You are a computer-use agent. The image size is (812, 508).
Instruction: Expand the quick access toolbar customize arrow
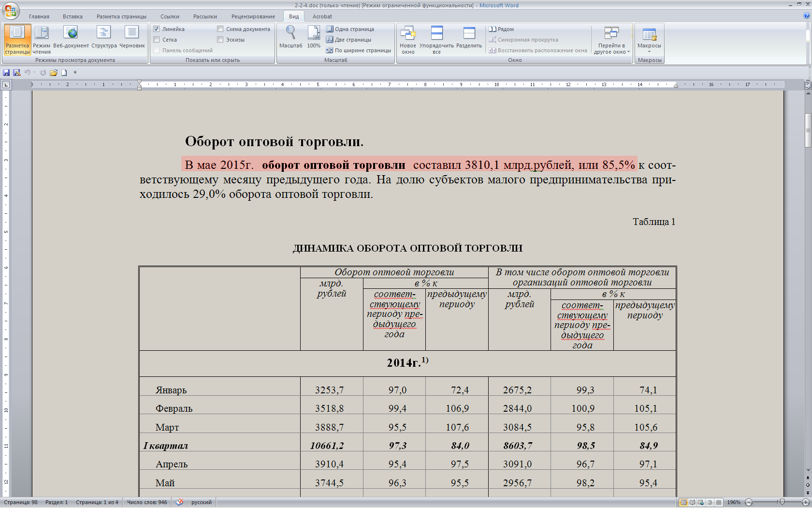(75, 73)
